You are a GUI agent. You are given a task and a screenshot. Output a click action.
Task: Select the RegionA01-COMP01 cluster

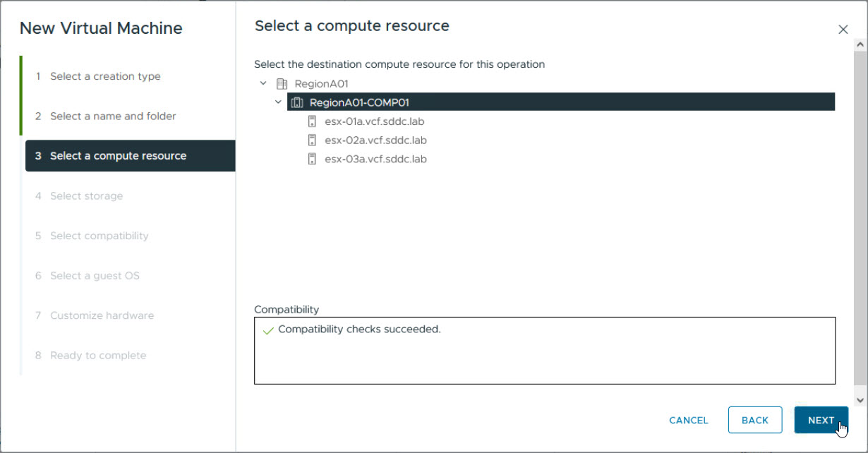pyautogui.click(x=561, y=102)
